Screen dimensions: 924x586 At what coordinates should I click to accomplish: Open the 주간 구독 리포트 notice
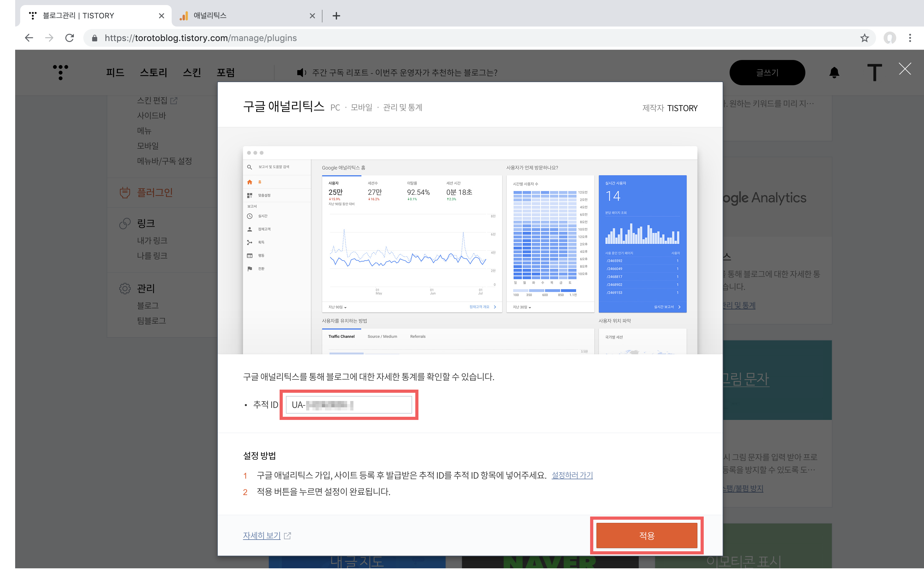click(405, 73)
